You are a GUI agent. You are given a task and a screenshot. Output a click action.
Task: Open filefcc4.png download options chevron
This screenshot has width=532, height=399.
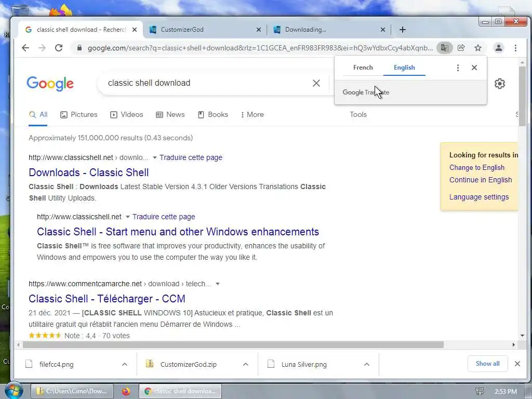coord(125,364)
